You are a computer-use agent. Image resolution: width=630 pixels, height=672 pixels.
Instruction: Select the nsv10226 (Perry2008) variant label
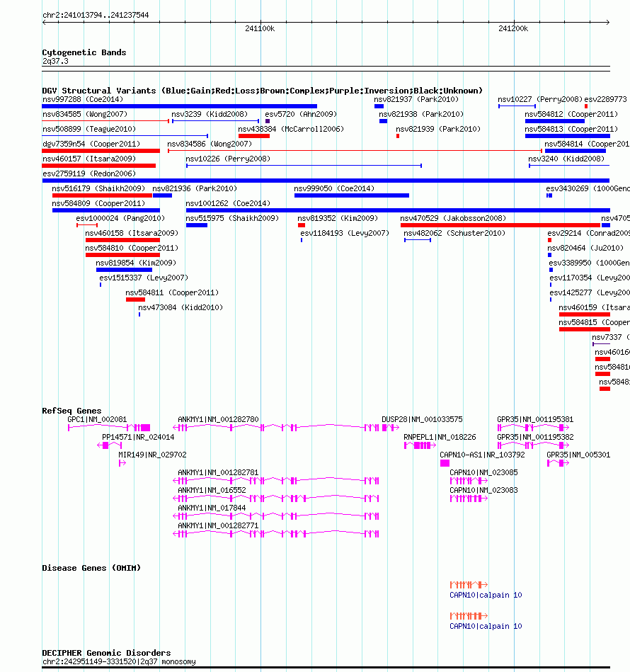pos(228,159)
